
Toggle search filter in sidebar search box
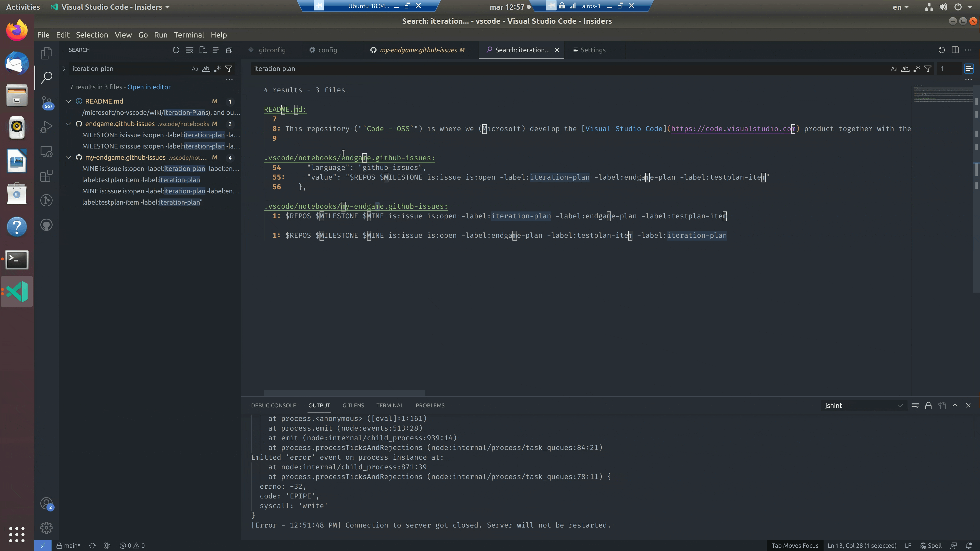click(229, 68)
